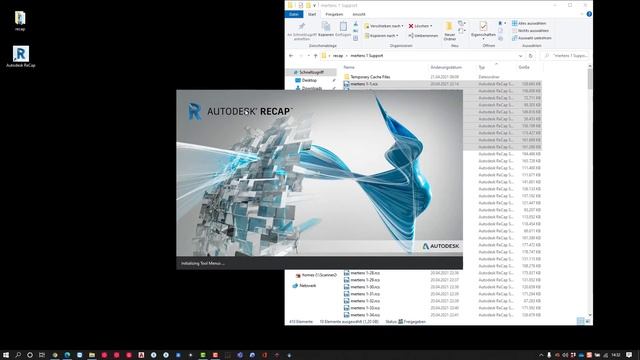Sort by the Name column header
640x360 pixels.
(x=349, y=67)
